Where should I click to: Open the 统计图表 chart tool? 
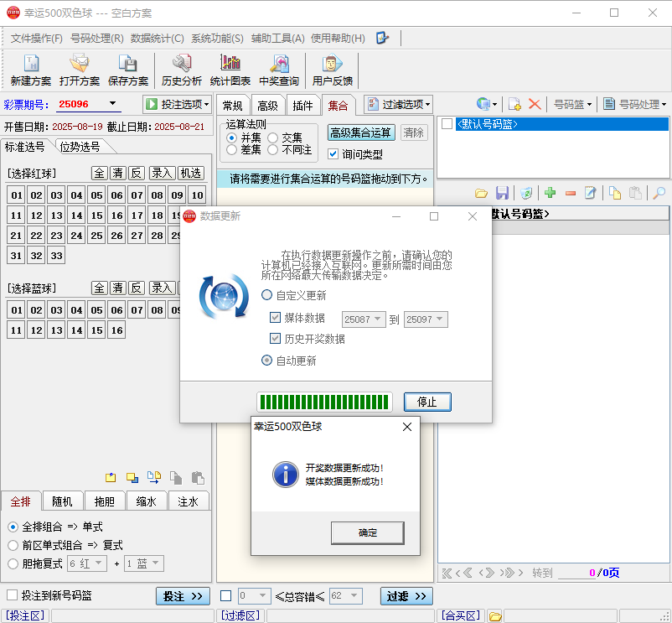(230, 70)
